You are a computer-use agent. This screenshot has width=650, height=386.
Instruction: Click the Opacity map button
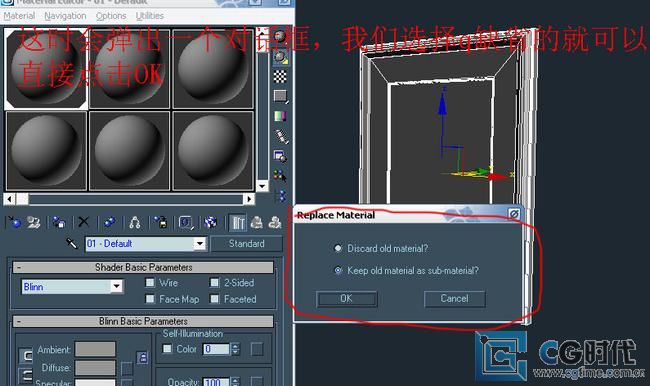pos(257,381)
